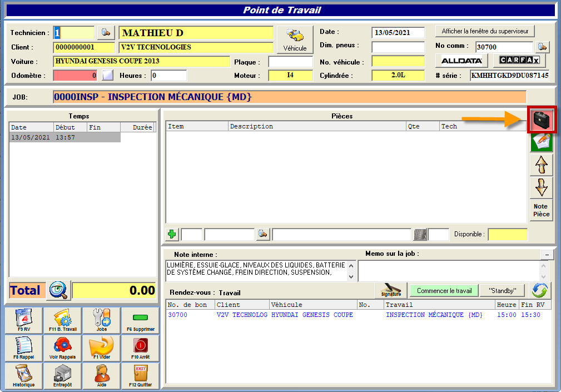Click F1 Vider

point(102,349)
